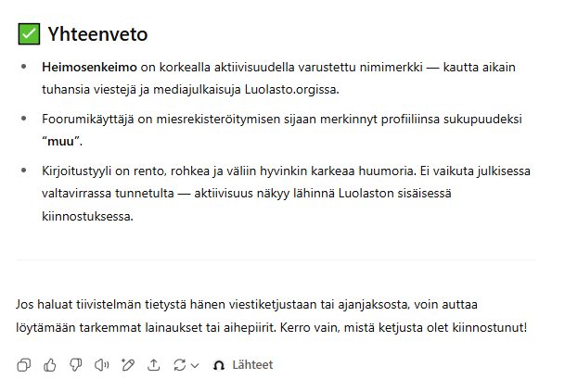Click the paragraph starting Jos haluat tiivistelmän
The height and width of the screenshot is (392, 565).
tap(271, 316)
